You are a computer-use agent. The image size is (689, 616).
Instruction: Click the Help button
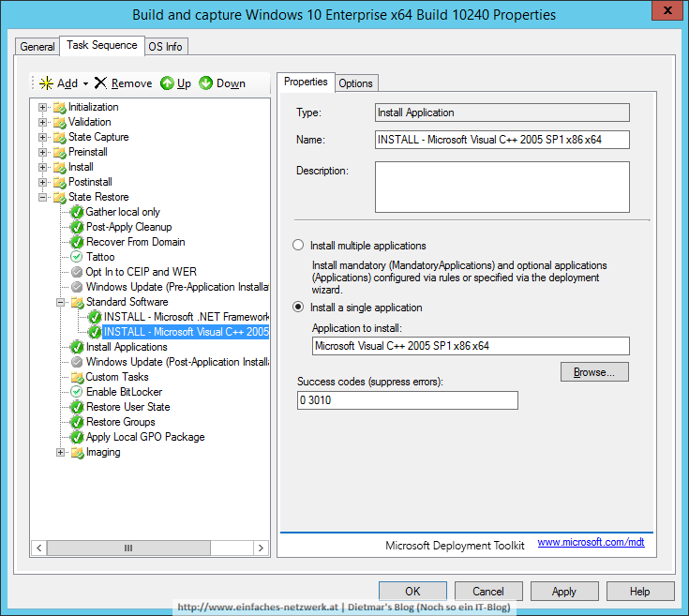tap(640, 592)
